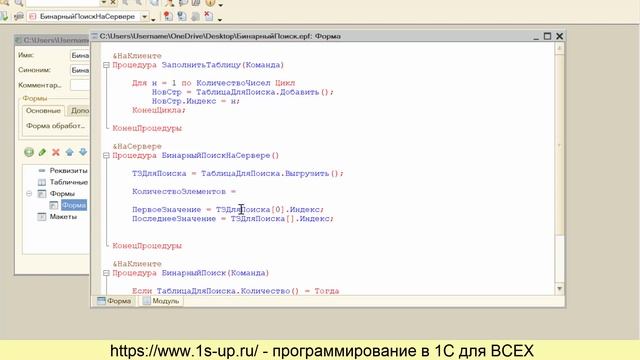Click the 'КоличествоЭлементов =' line
The width and height of the screenshot is (640, 360).
point(184,191)
